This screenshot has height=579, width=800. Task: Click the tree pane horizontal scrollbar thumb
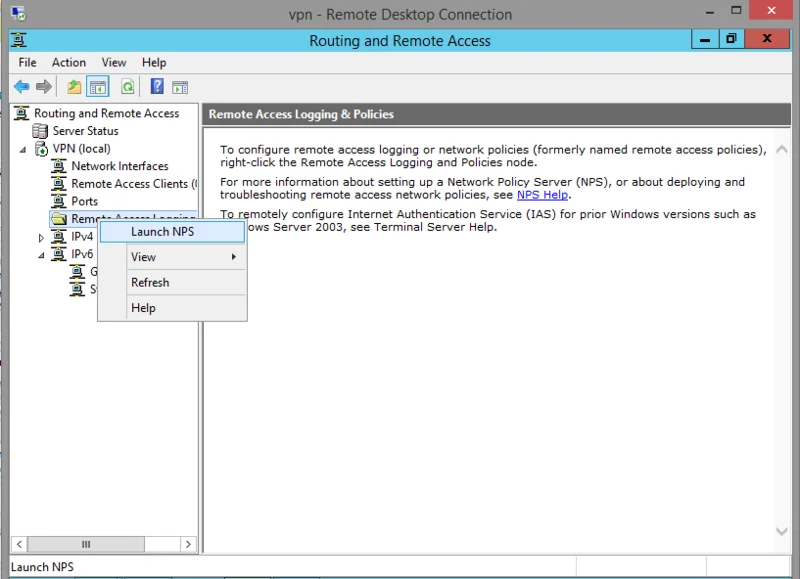(86, 544)
